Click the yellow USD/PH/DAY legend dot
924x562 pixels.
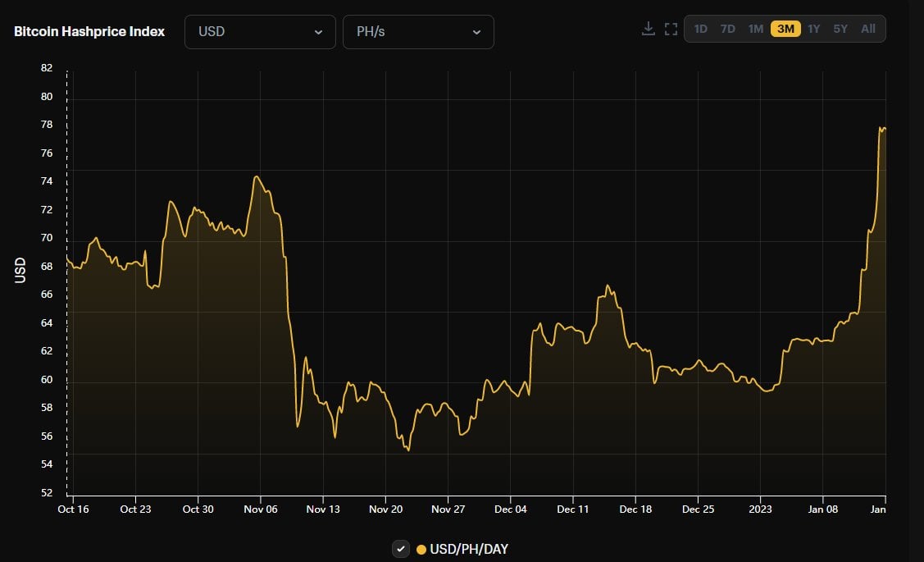point(421,550)
